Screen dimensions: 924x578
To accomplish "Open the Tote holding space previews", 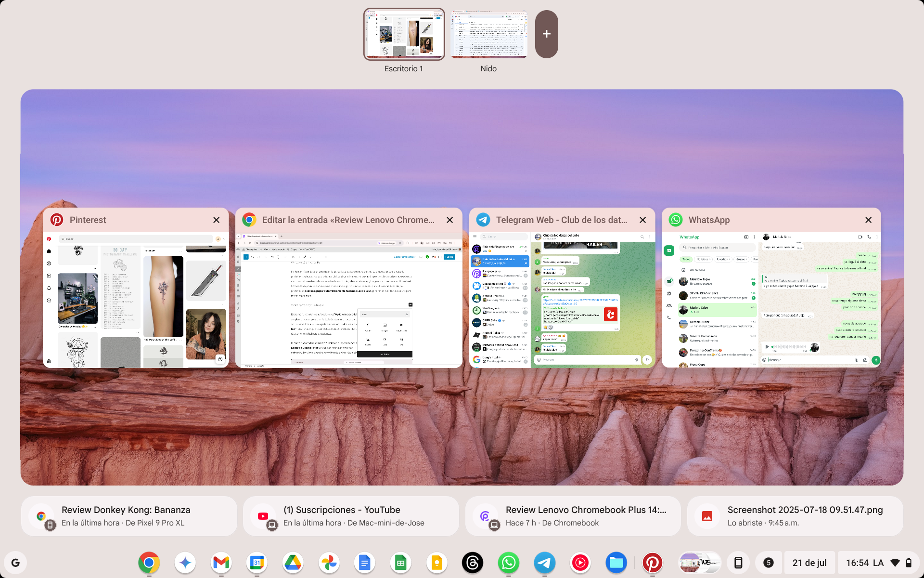I will 699,563.
